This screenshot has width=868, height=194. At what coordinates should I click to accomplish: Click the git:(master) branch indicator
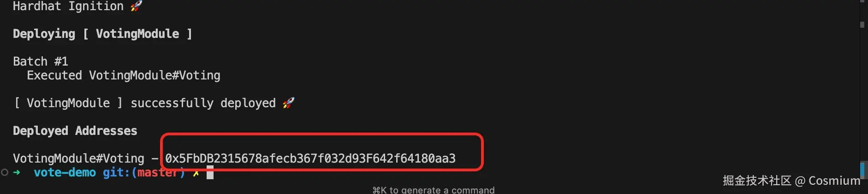coord(144,173)
